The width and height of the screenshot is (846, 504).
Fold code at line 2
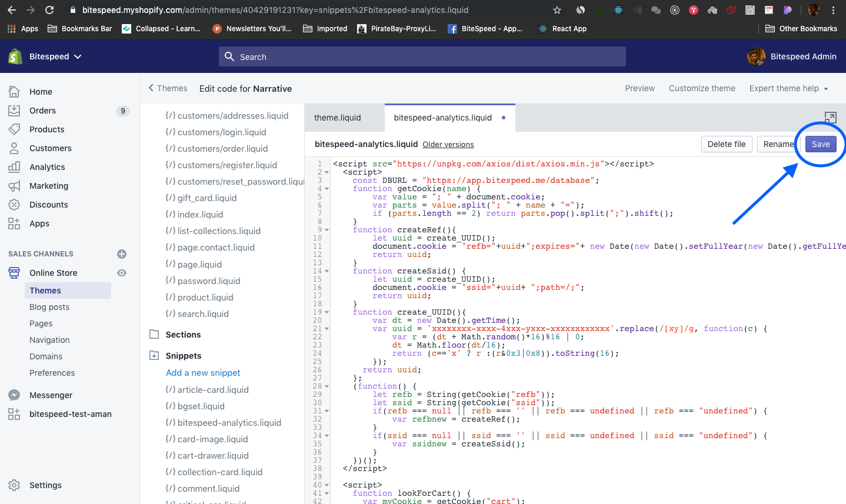(327, 172)
